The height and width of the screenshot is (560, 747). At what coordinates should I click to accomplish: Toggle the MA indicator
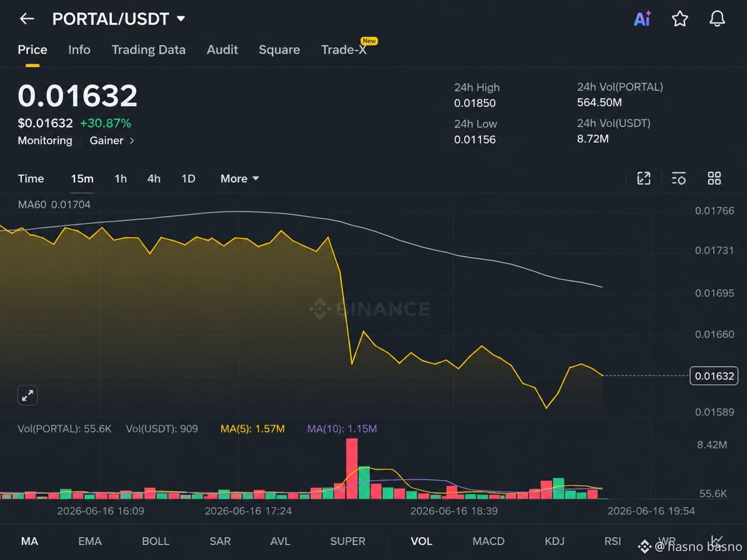pos(29,541)
